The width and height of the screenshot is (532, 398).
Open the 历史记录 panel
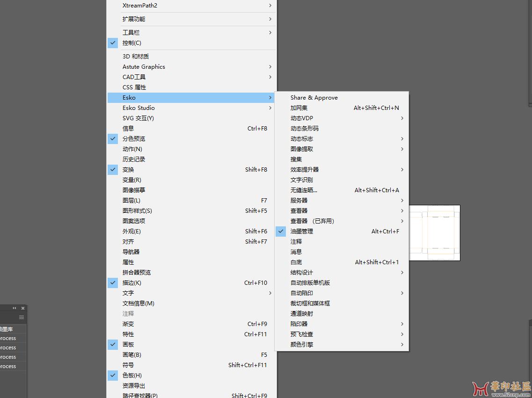(192, 159)
